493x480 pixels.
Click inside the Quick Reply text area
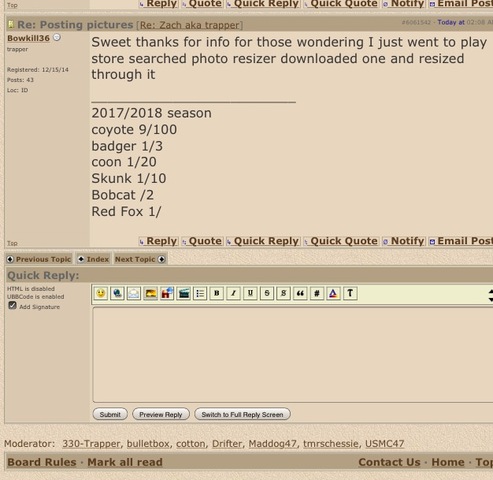coord(293,355)
